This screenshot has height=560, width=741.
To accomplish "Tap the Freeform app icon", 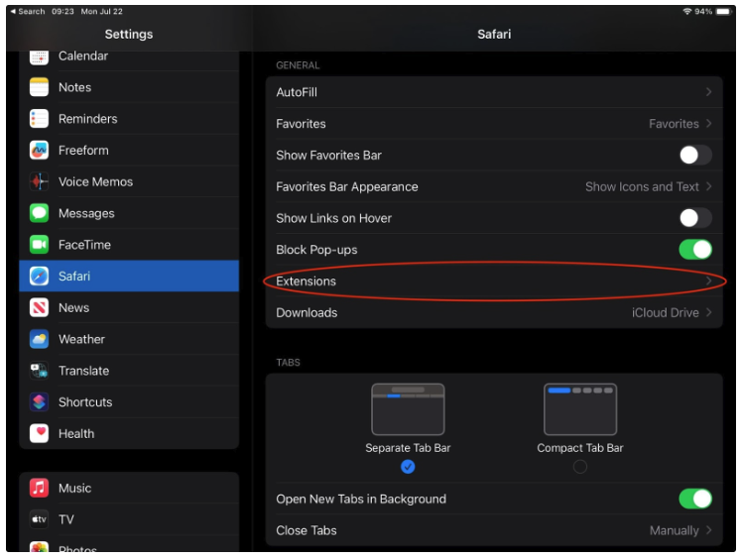I will pos(39,151).
